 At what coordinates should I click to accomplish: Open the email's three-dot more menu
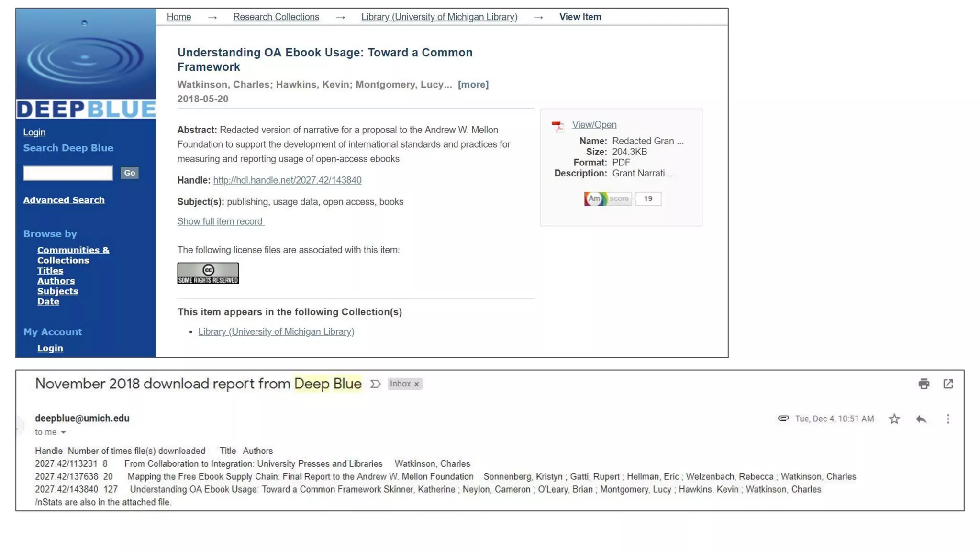[948, 419]
